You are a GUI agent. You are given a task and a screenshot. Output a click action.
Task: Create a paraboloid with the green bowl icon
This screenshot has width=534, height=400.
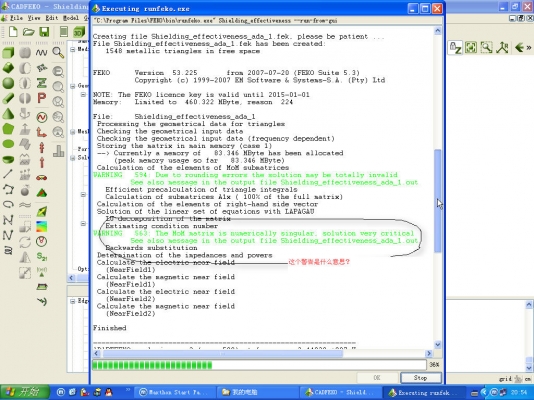tap(8, 159)
